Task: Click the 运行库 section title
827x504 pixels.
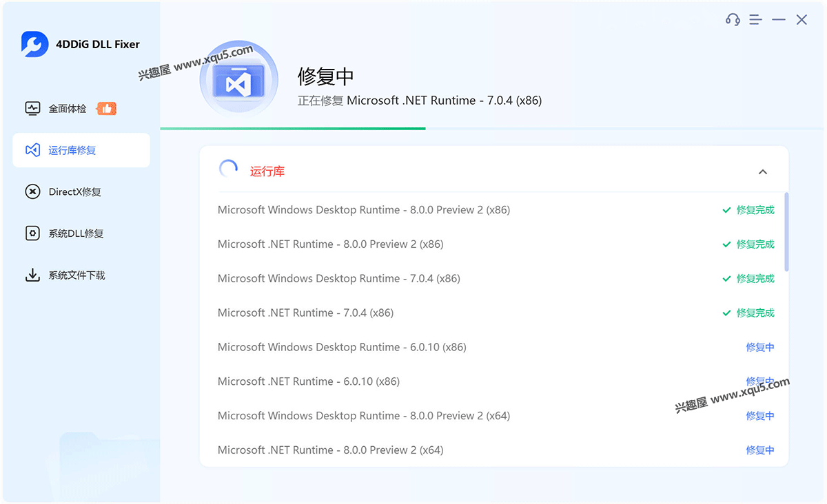Action: tap(267, 171)
